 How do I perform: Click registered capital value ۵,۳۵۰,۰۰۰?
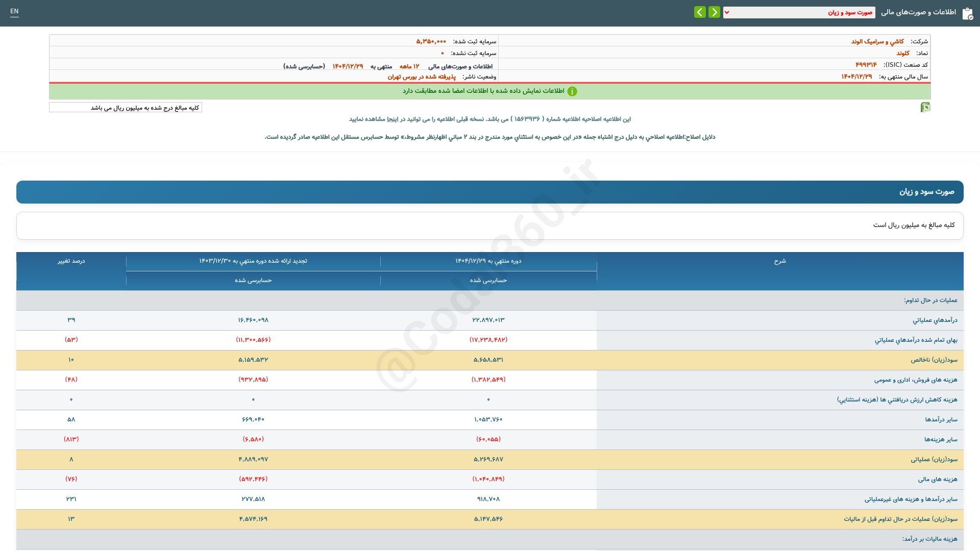(x=431, y=41)
